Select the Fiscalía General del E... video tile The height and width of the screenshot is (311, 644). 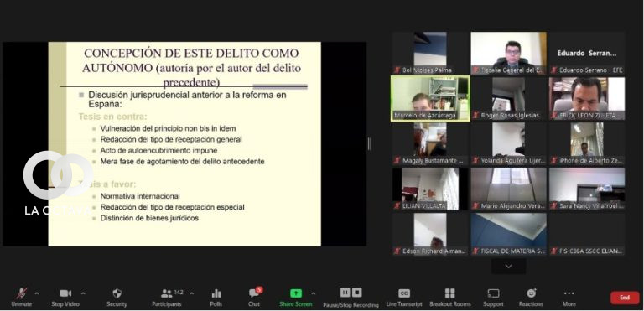[508, 53]
